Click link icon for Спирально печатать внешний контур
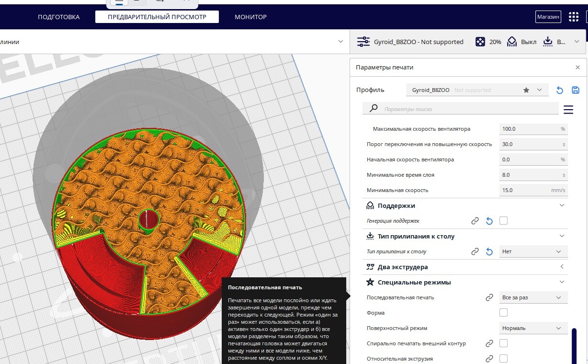 tap(489, 343)
